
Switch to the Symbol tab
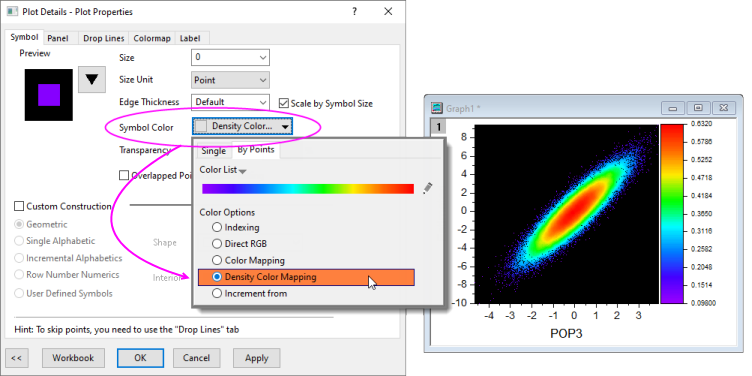coord(24,37)
